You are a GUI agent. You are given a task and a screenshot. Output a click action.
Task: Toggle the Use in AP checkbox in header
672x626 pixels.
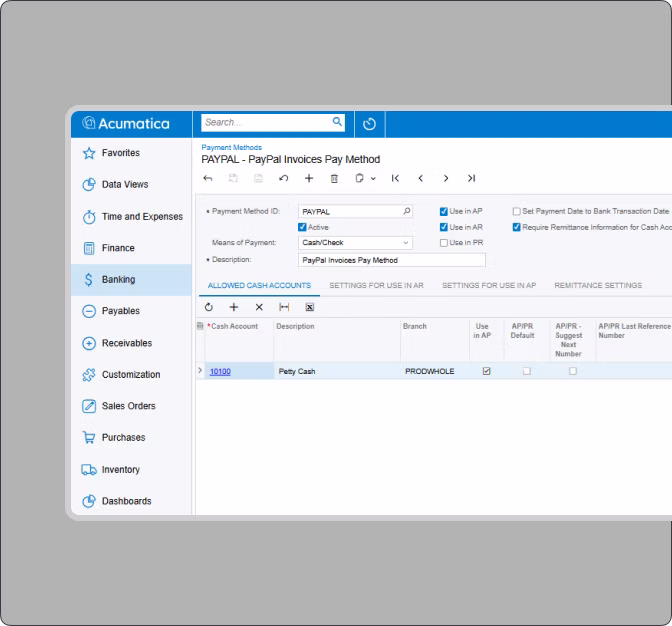coord(444,211)
